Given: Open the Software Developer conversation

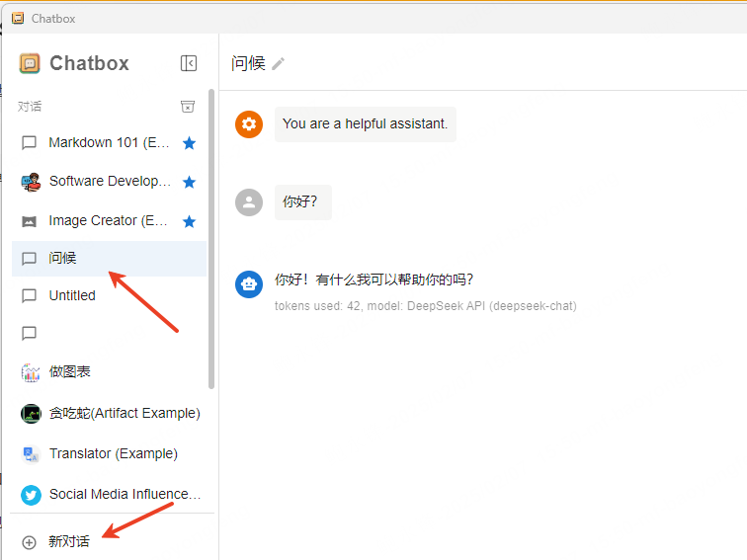Looking at the screenshot, I should (x=109, y=182).
